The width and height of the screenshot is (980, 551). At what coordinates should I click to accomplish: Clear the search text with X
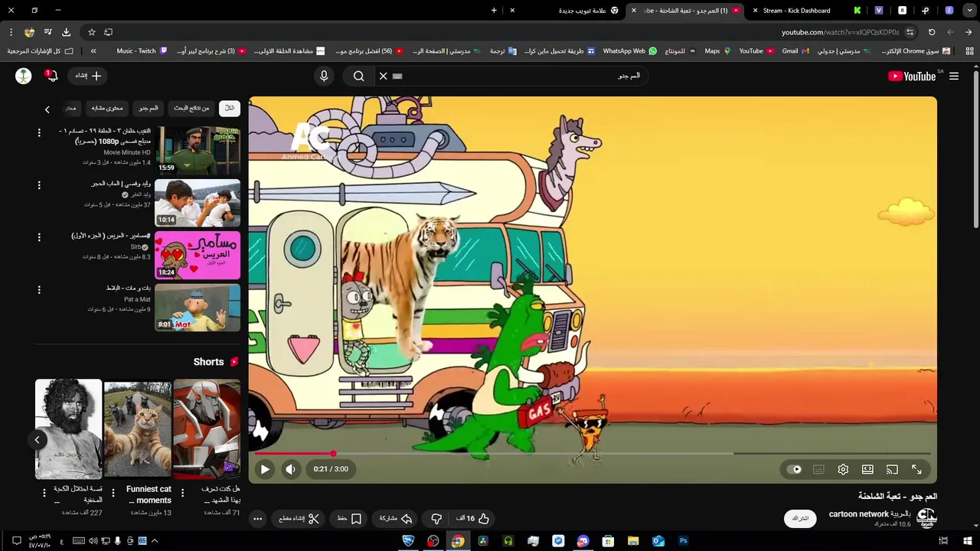(x=384, y=76)
